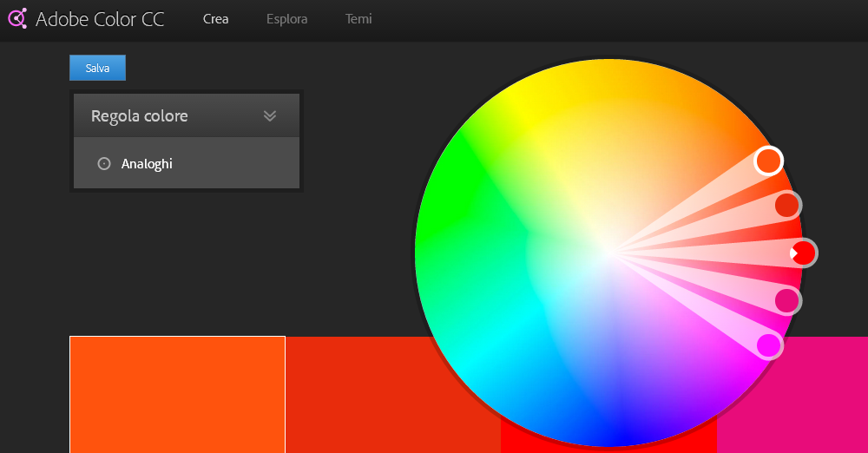This screenshot has width=868, height=453.
Task: Select the Analoghi color rule radio icon
Action: pyautogui.click(x=104, y=163)
